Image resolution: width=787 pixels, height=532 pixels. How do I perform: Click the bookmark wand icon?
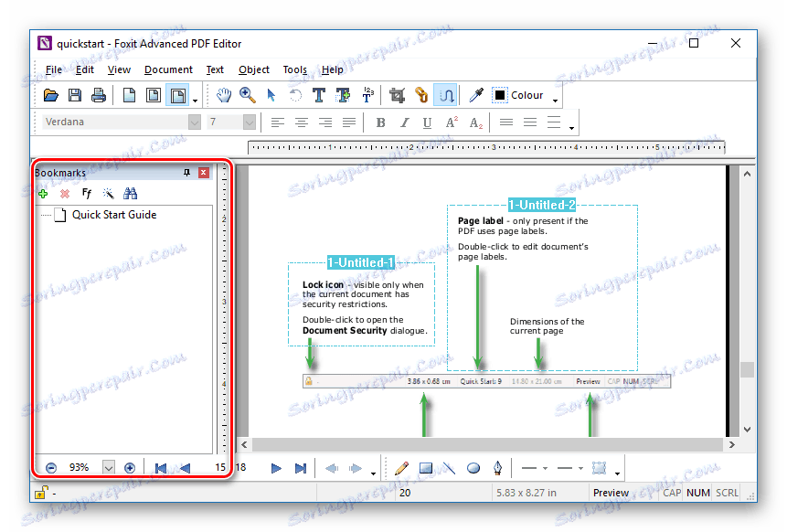coord(108,194)
